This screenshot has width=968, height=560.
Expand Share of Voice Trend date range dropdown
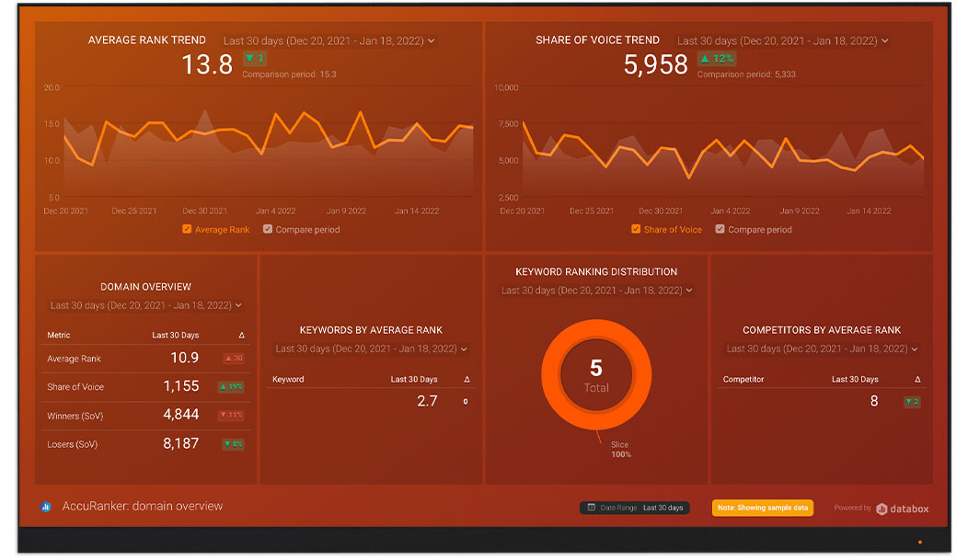pos(782,40)
